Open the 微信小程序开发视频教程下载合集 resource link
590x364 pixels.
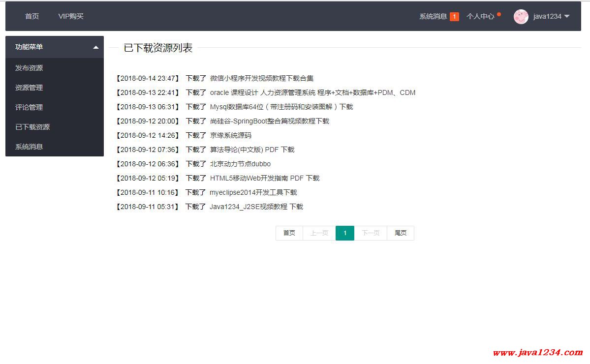[x=261, y=78]
